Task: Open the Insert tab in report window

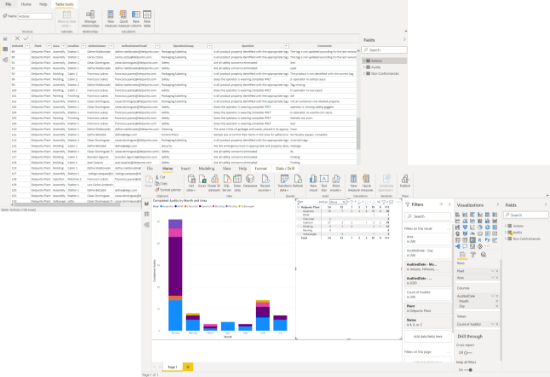Action: tap(186, 169)
